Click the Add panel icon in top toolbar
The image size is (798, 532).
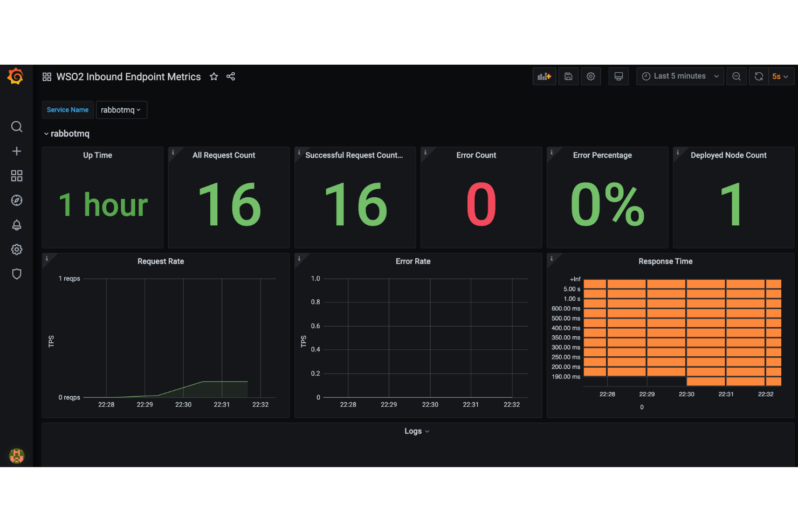pyautogui.click(x=544, y=76)
